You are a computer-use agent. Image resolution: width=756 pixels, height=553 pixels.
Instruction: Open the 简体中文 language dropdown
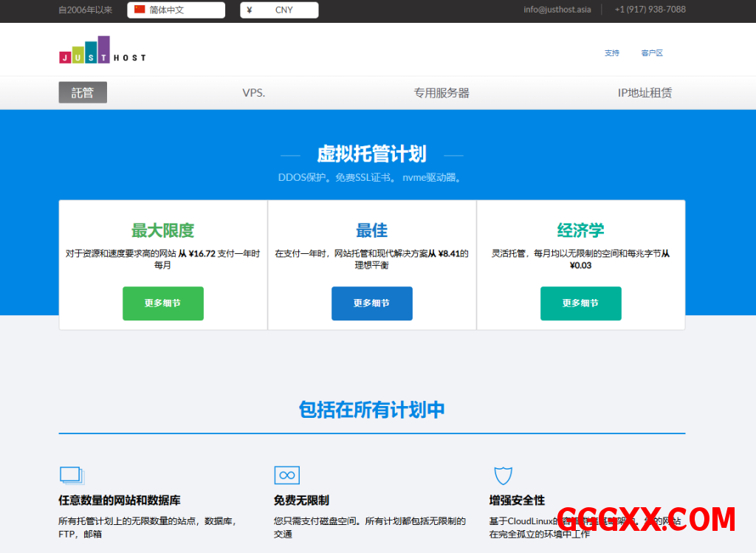point(176,10)
